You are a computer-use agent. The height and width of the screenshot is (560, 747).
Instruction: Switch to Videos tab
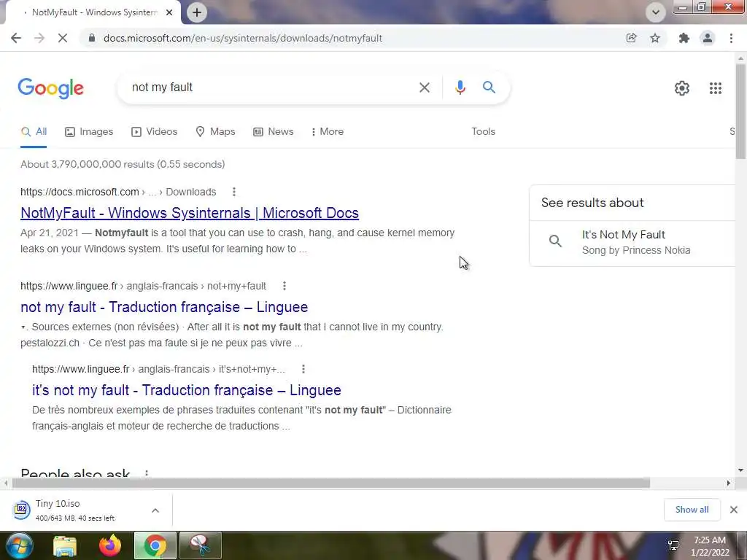[155, 132]
